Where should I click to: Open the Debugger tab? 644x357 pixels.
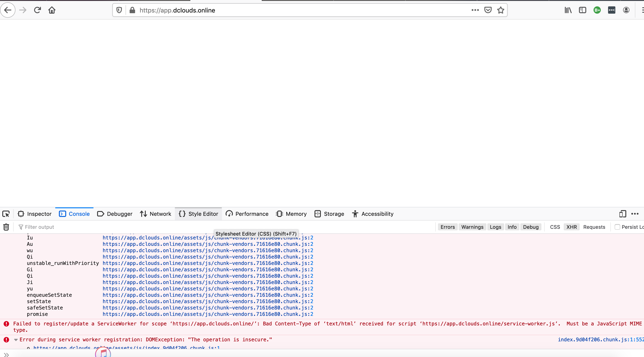(x=115, y=214)
